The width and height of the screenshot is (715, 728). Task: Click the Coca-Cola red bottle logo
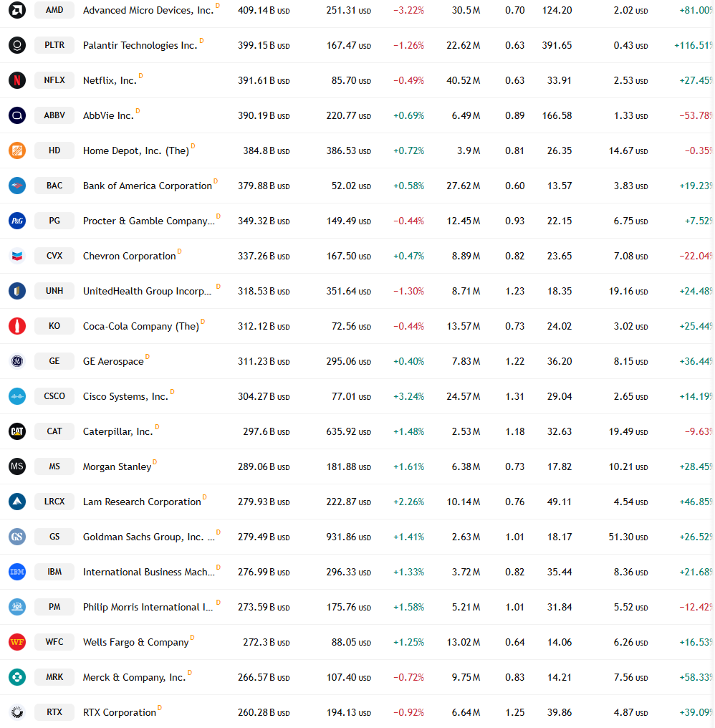17,326
